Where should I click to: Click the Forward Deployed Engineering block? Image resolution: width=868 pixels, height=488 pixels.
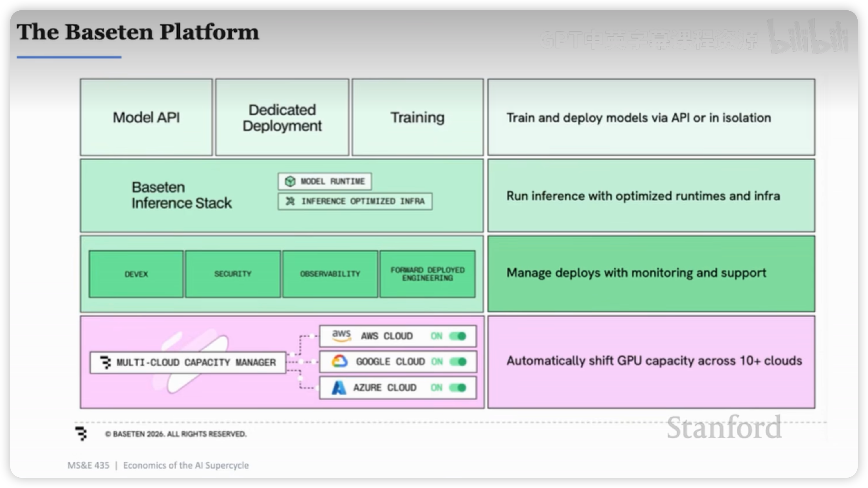[428, 274]
